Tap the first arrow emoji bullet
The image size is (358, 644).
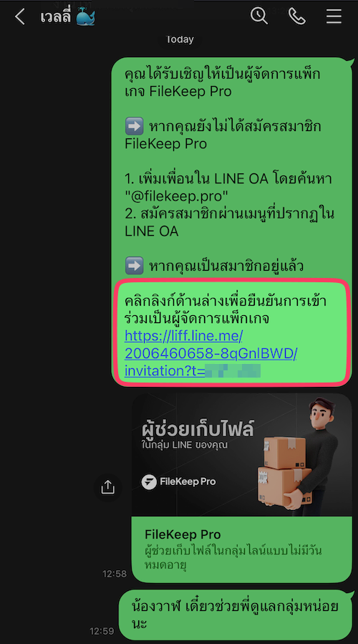point(135,126)
